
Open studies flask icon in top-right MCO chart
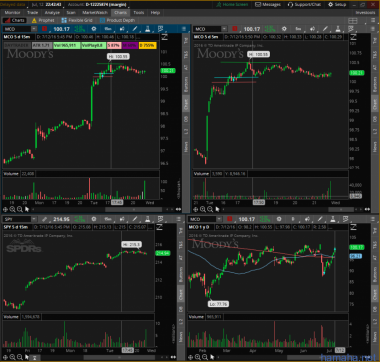click(338, 29)
